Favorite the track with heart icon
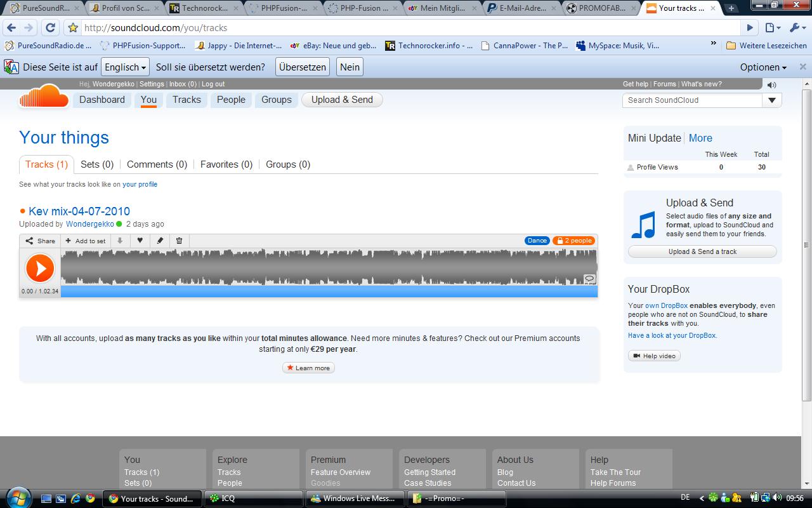812x508 pixels. (140, 241)
